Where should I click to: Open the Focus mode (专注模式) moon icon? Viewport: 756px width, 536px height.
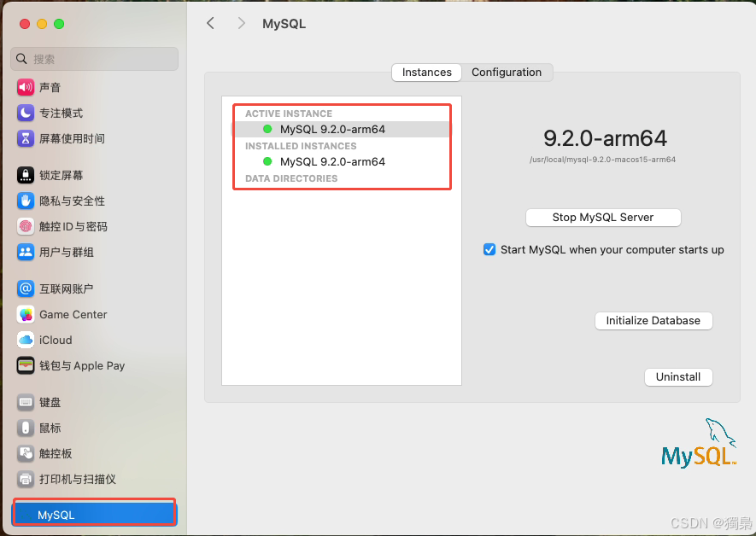[26, 113]
